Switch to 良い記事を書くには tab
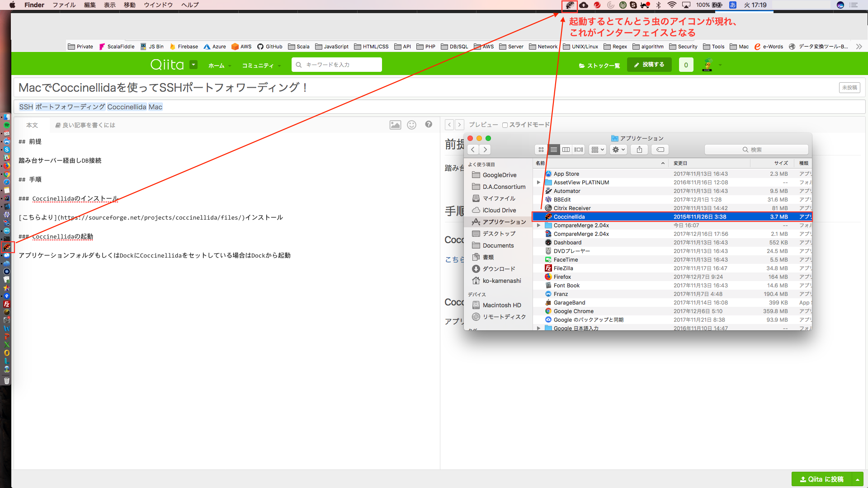The height and width of the screenshot is (488, 868). pyautogui.click(x=85, y=125)
